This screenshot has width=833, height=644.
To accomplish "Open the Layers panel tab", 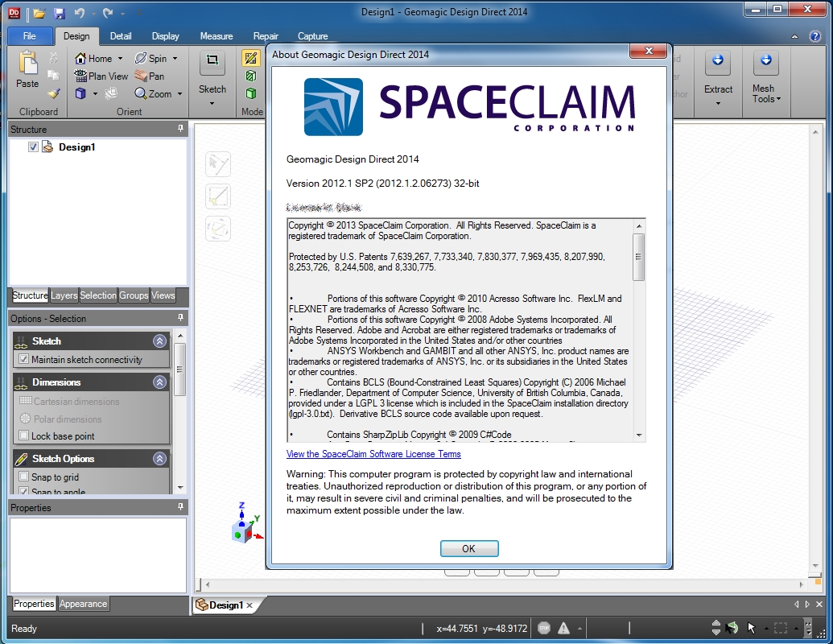I will pos(64,295).
